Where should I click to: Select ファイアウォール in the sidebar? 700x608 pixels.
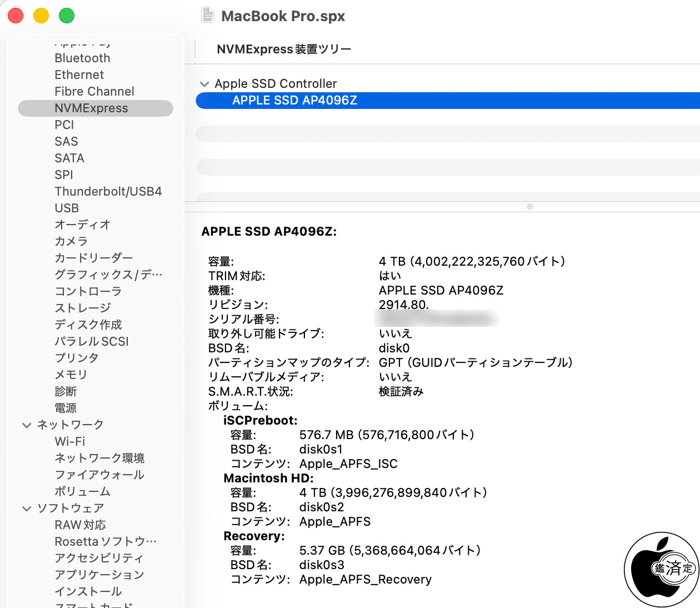coord(99,475)
